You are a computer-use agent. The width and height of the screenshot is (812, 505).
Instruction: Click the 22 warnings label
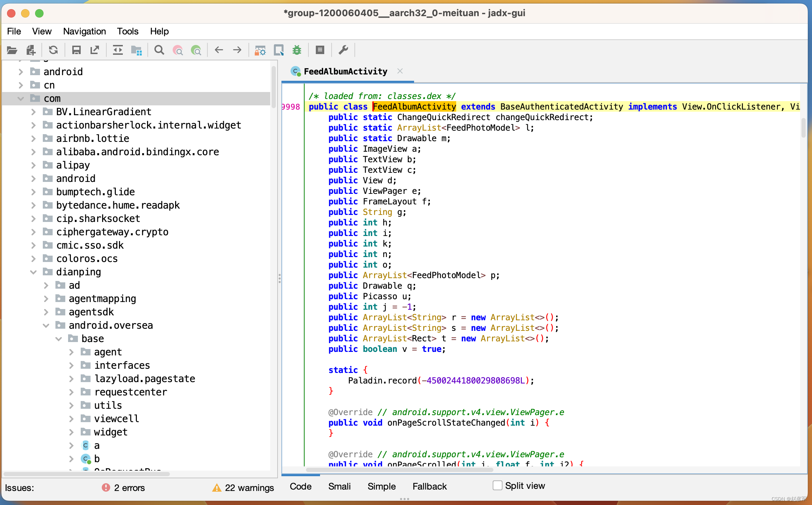[x=249, y=488]
